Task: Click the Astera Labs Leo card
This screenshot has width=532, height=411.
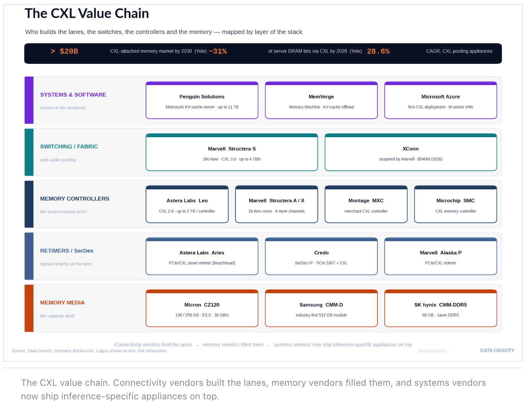Action: [x=187, y=204]
